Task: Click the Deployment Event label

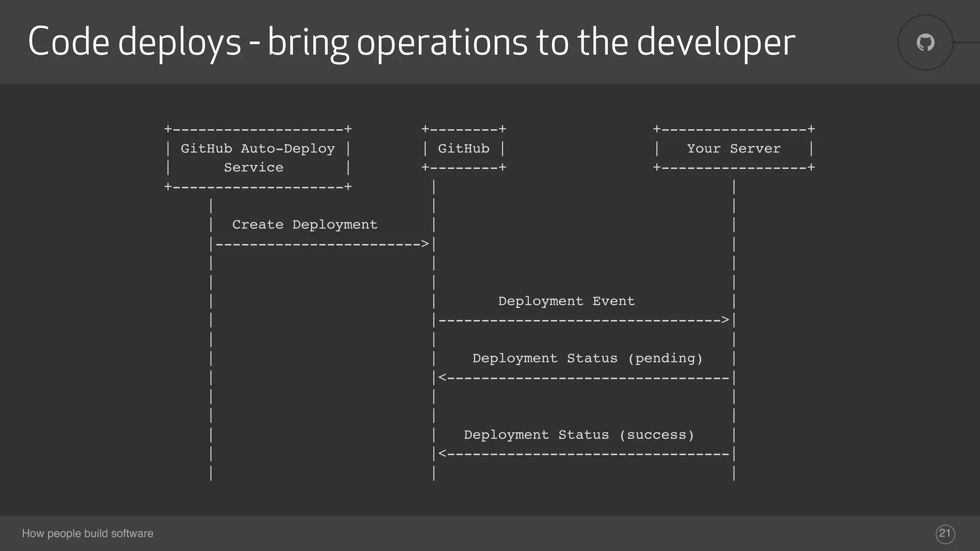Action: 566,301
